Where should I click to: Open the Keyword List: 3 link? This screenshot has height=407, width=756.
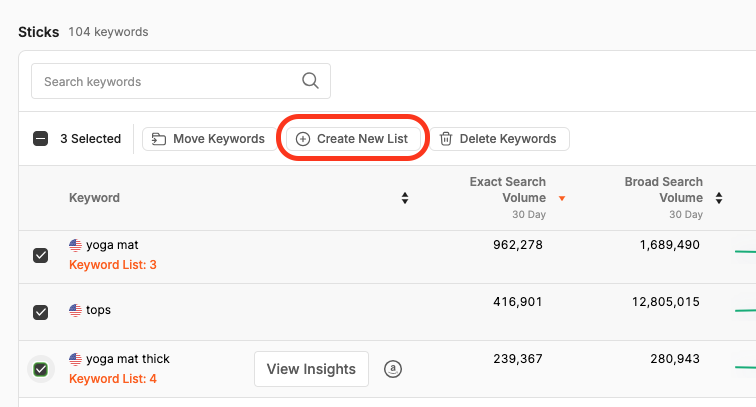[x=113, y=265]
